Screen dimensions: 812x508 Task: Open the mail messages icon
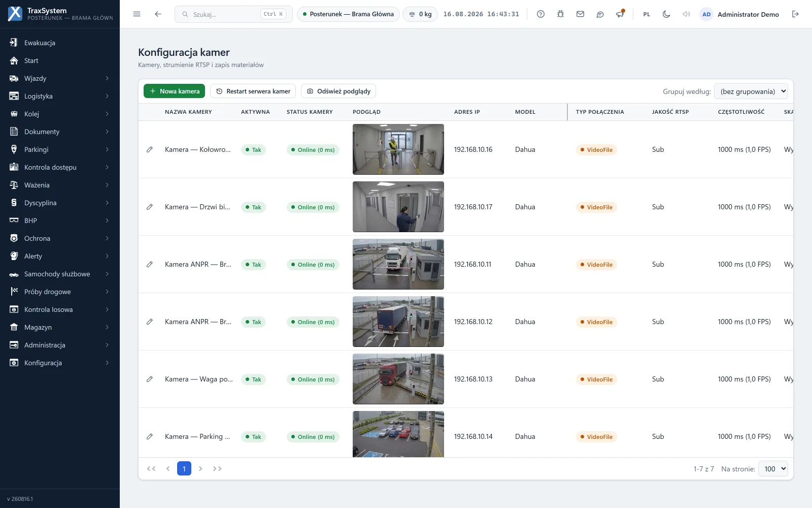pos(580,14)
